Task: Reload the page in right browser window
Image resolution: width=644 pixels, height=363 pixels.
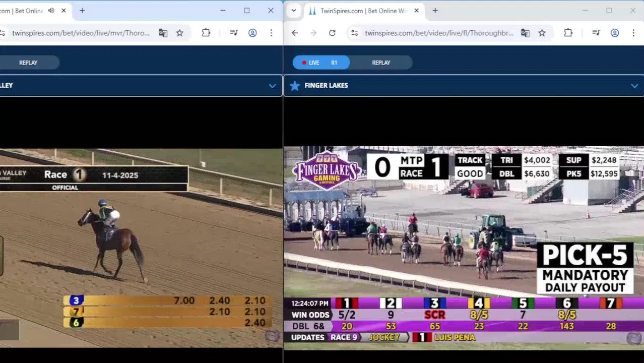Action: pos(332,33)
